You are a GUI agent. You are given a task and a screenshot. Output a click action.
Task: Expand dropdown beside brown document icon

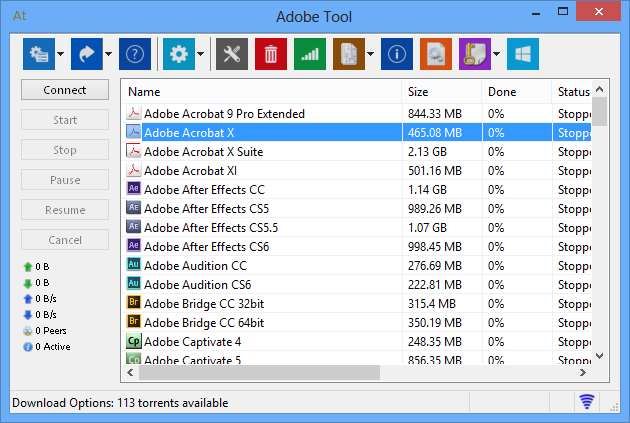pos(370,54)
